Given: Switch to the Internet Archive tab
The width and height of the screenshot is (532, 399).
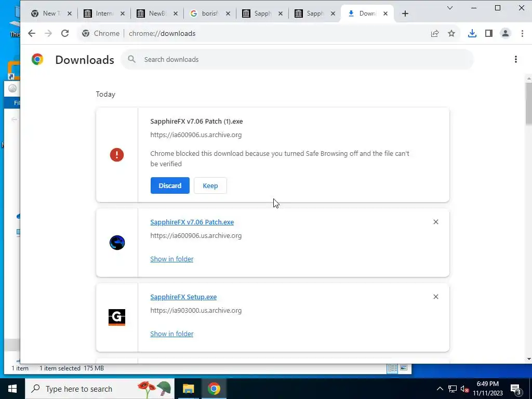Looking at the screenshot, I should pos(104,14).
